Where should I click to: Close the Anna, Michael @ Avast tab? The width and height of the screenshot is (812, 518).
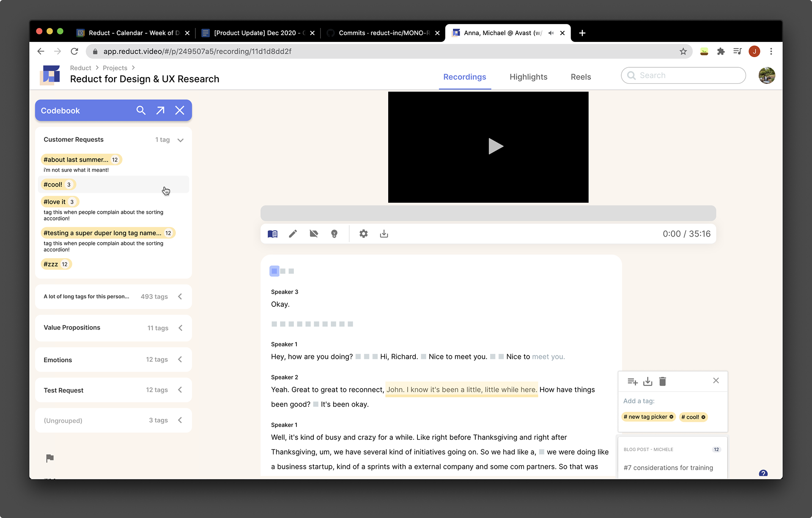click(x=562, y=33)
